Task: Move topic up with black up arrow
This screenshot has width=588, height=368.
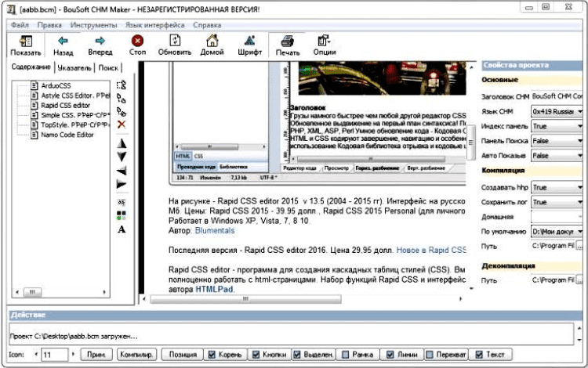Action: (x=122, y=143)
